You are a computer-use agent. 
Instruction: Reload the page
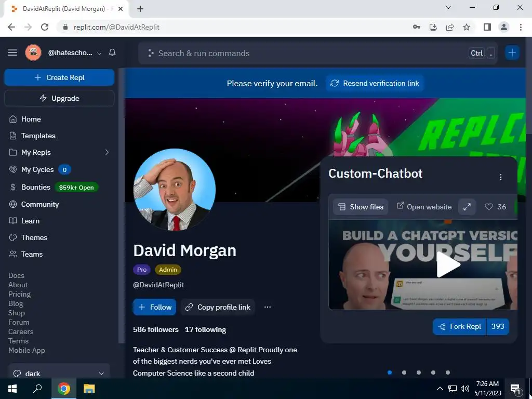pyautogui.click(x=45, y=27)
